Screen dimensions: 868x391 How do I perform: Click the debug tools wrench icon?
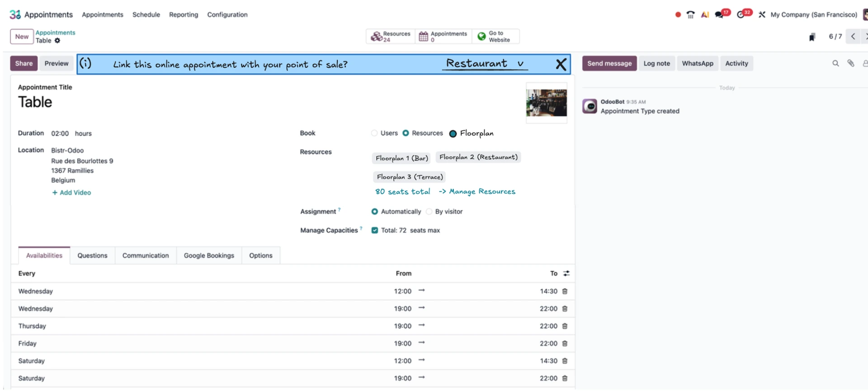(762, 14)
